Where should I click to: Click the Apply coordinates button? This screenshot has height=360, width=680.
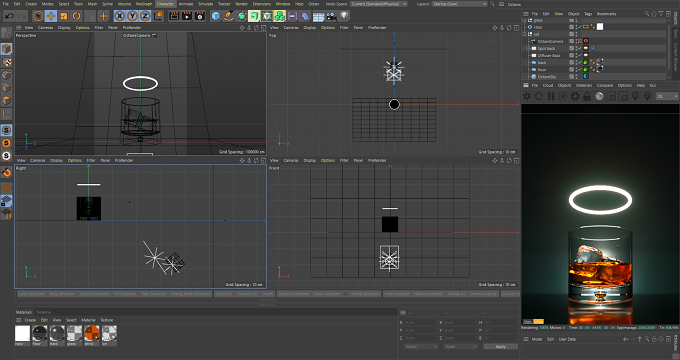point(500,347)
